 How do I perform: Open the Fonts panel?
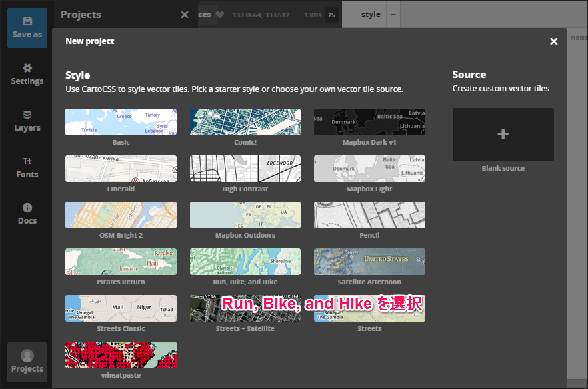pos(27,167)
